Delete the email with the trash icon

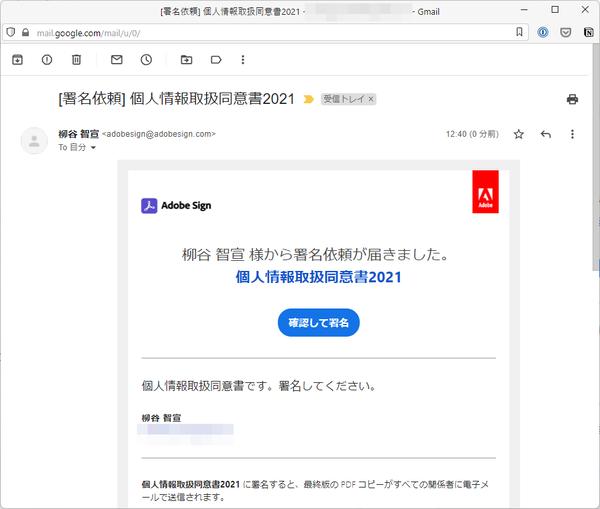coord(77,60)
